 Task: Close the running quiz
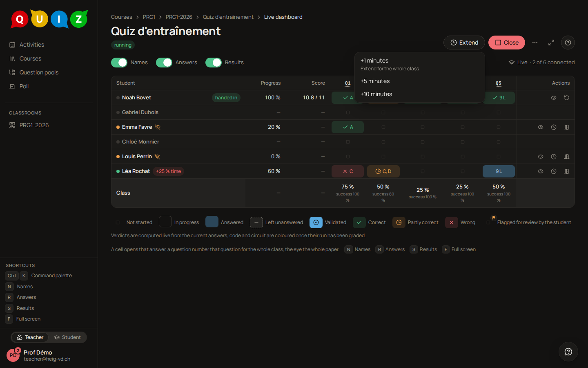pyautogui.click(x=507, y=43)
